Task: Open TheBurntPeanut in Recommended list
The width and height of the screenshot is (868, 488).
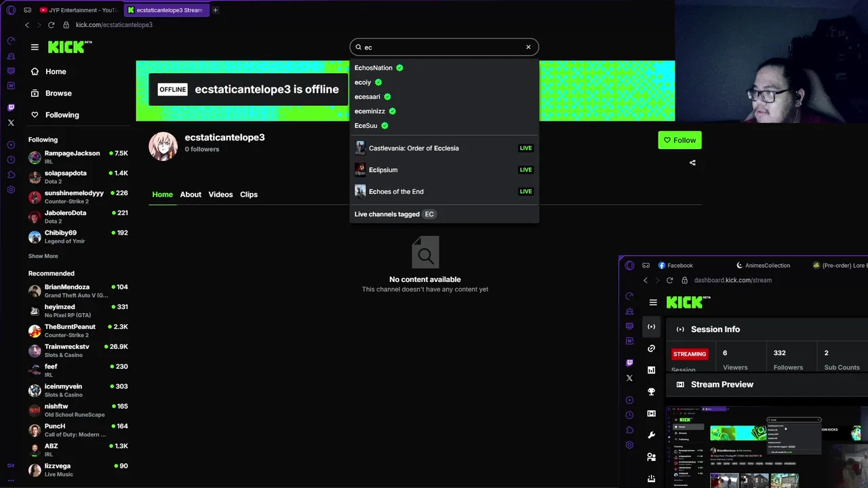Action: point(78,331)
